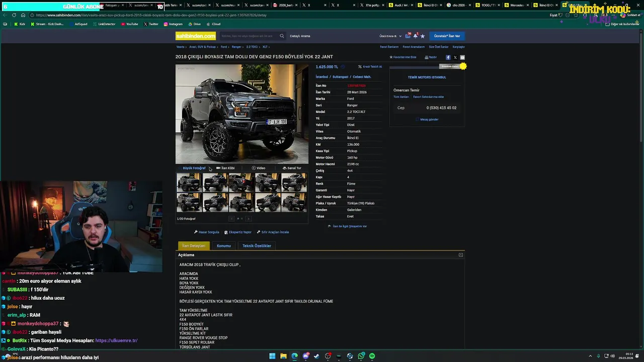This screenshot has height=362, width=644.
Task: Click İlan ile İlgili Şikayetim Var link
Action: click(x=347, y=226)
